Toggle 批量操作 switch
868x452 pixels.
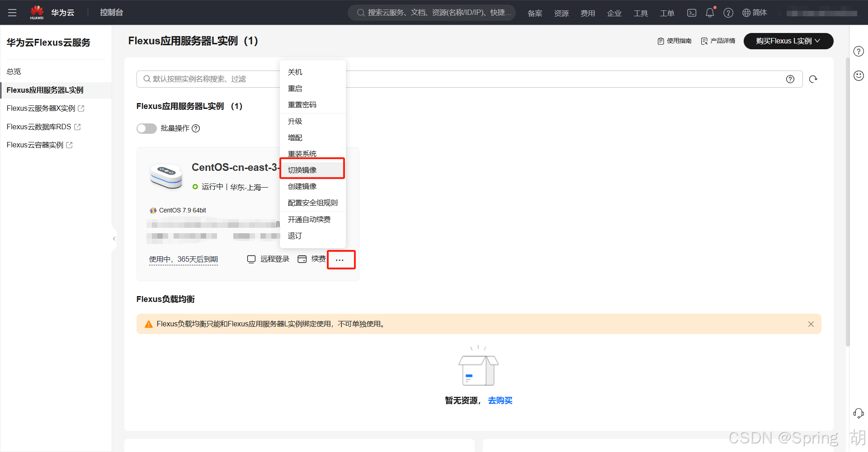point(146,128)
